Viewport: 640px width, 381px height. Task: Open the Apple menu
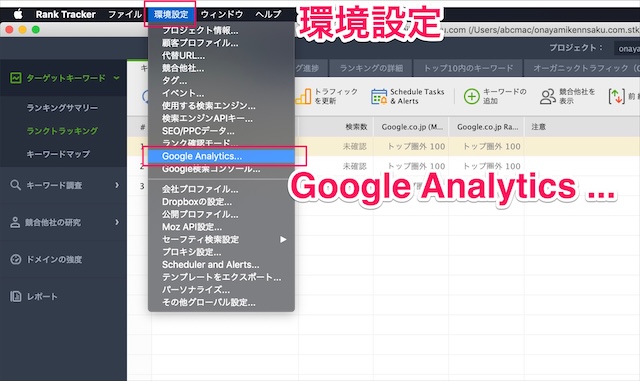[x=18, y=14]
